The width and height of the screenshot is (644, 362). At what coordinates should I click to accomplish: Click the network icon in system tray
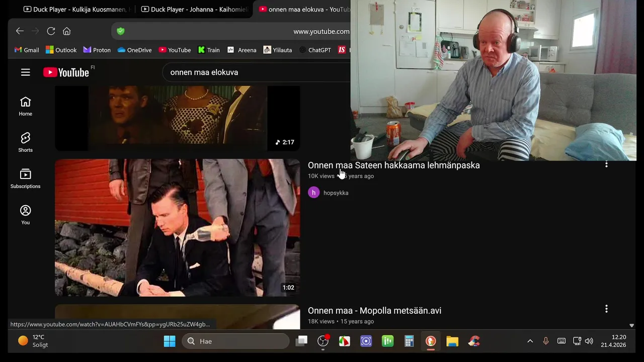pyautogui.click(x=577, y=341)
